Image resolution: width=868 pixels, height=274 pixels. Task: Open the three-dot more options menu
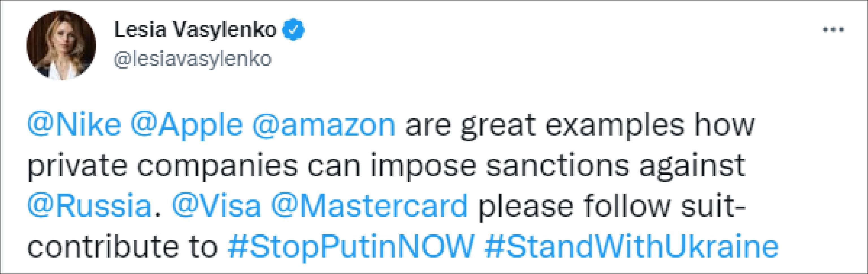coord(833,30)
